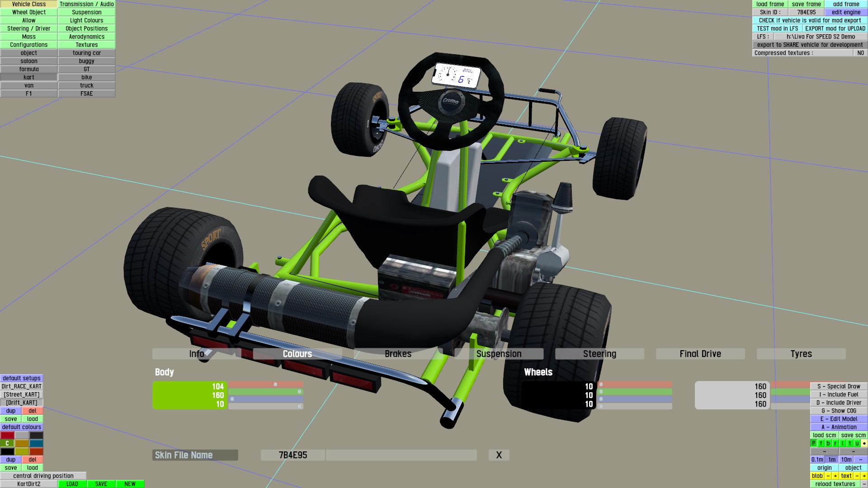
Task: Click EXPORT mod for UPLOAD button
Action: click(835, 28)
